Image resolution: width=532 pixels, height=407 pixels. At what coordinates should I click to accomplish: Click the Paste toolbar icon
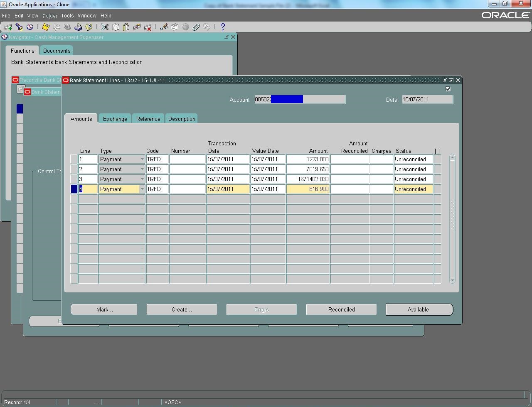click(x=126, y=27)
